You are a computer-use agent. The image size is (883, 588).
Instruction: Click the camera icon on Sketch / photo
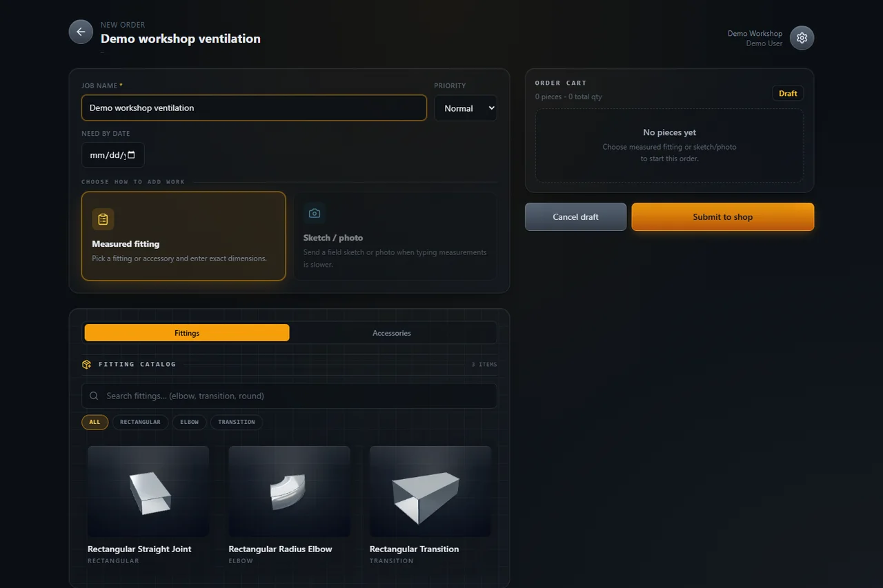[315, 213]
